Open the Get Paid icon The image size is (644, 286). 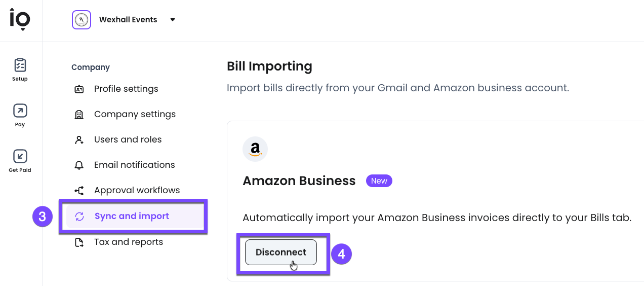[20, 156]
